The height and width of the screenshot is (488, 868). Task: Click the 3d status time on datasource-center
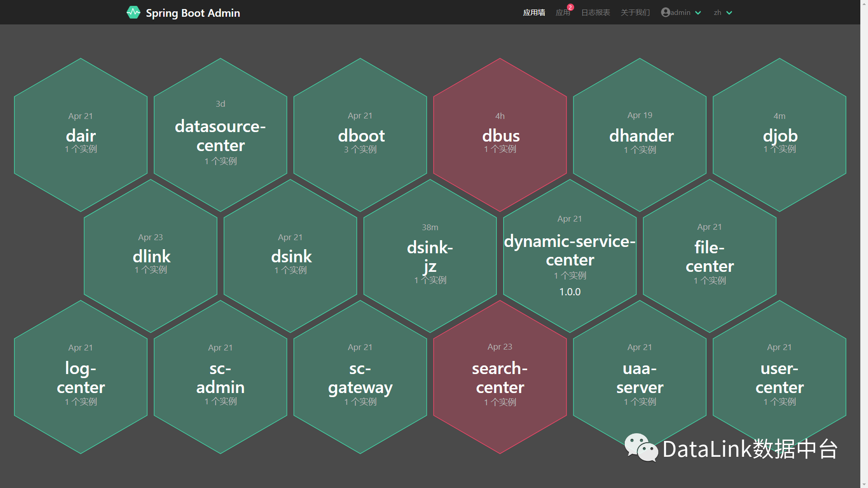coord(220,104)
